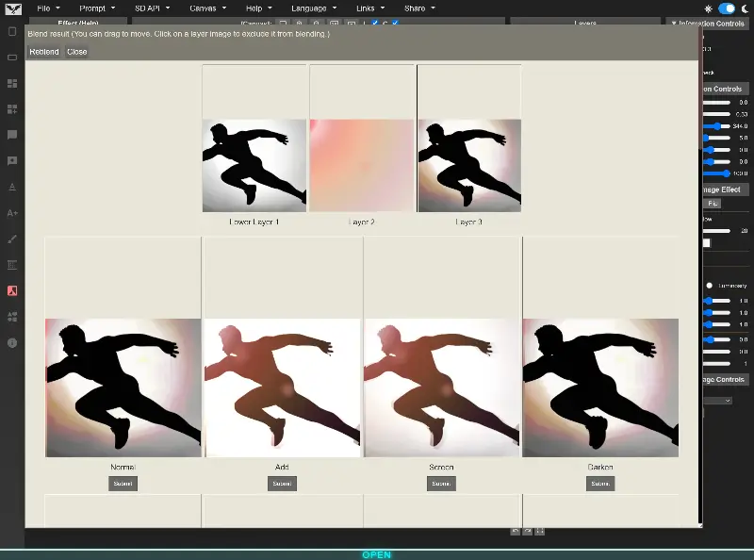The height and width of the screenshot is (560, 754).
Task: Click the info circle icon in sidebar
Action: click(x=12, y=343)
